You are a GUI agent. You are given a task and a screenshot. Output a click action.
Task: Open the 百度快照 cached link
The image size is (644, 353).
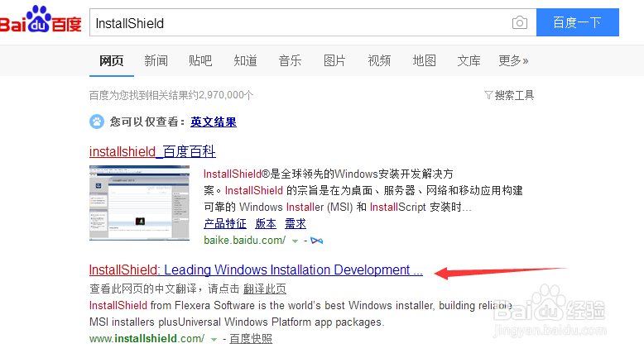251,339
